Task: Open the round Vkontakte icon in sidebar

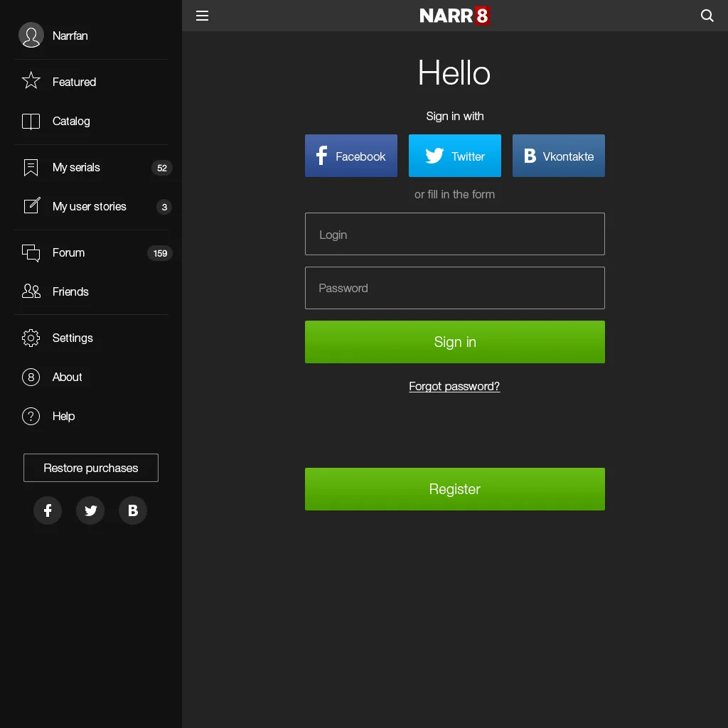Action: [x=133, y=510]
